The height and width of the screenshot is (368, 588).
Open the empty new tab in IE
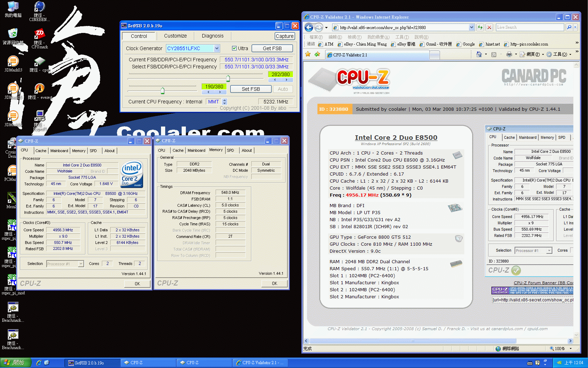click(x=434, y=55)
